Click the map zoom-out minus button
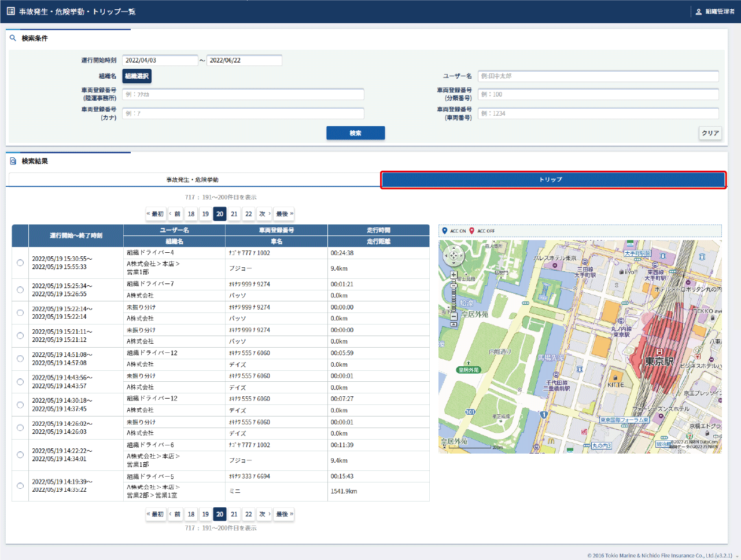Image resolution: width=741 pixels, height=560 pixels. click(x=454, y=316)
